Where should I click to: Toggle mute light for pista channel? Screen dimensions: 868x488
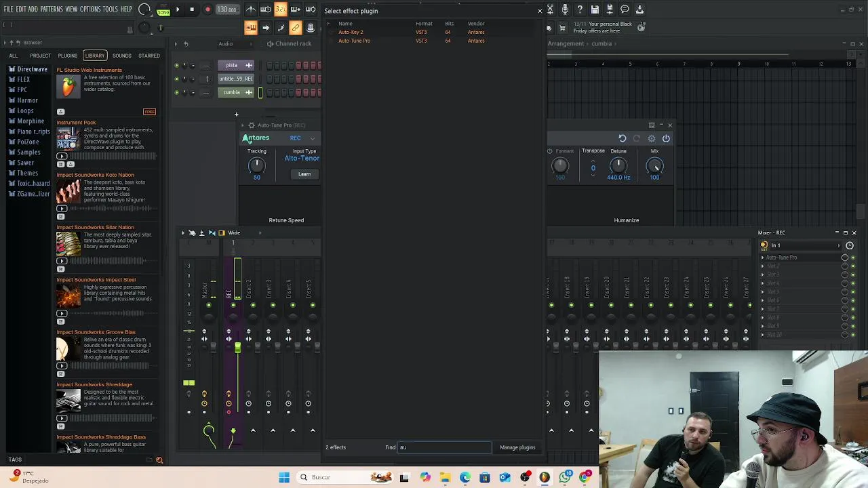(x=176, y=65)
